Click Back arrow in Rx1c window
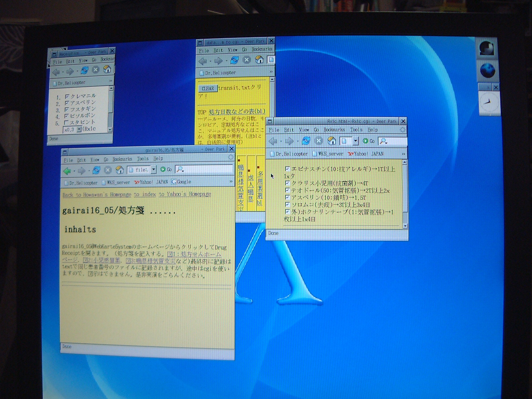 tap(273, 141)
